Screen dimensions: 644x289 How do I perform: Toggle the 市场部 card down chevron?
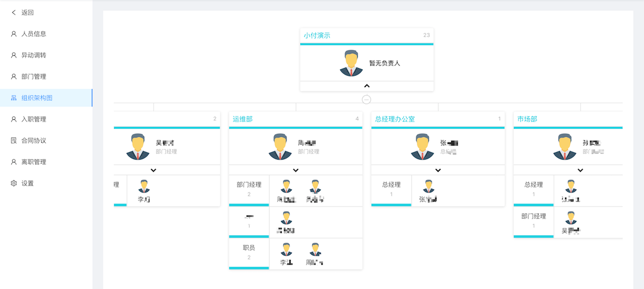tap(580, 170)
